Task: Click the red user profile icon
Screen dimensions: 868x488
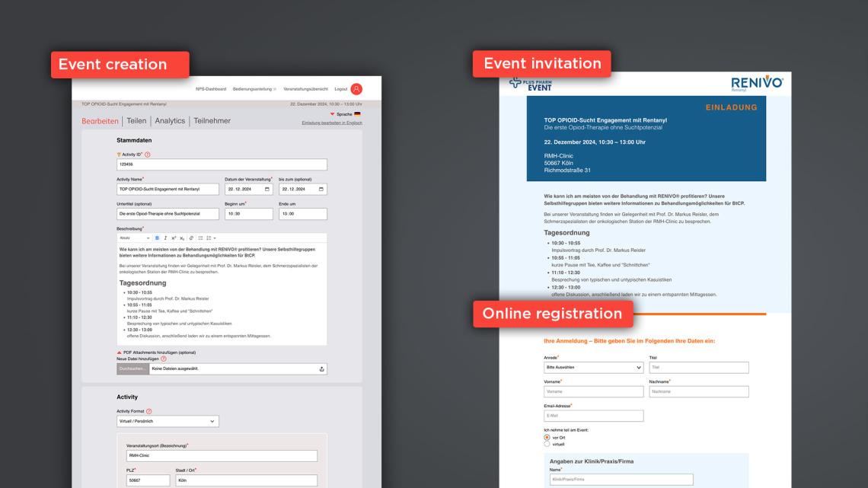Action: click(356, 89)
